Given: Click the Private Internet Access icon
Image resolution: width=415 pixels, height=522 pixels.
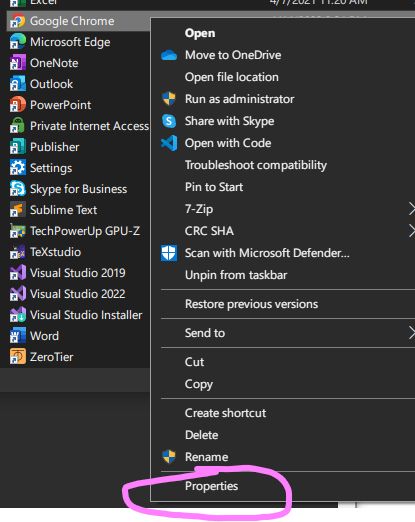Looking at the screenshot, I should [18, 126].
